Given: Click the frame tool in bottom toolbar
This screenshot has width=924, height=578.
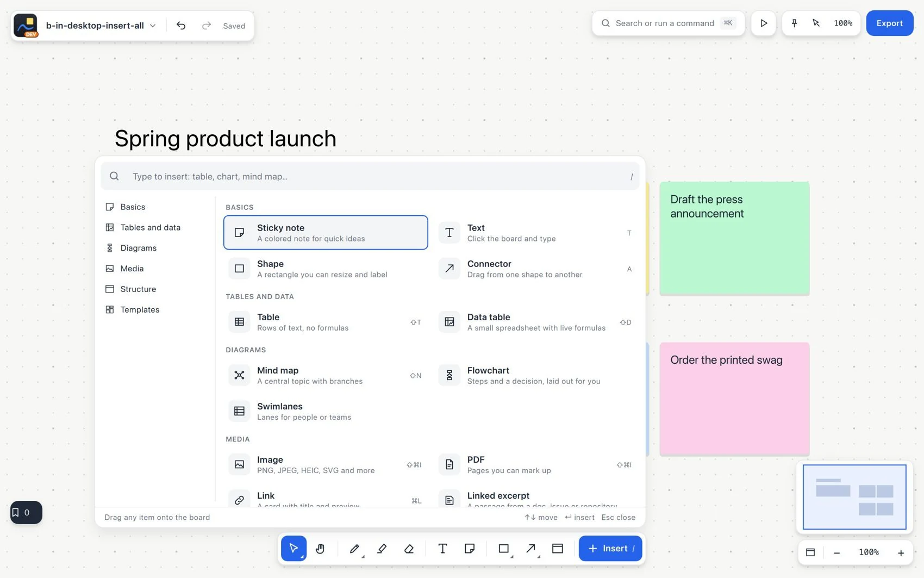Looking at the screenshot, I should tap(558, 549).
